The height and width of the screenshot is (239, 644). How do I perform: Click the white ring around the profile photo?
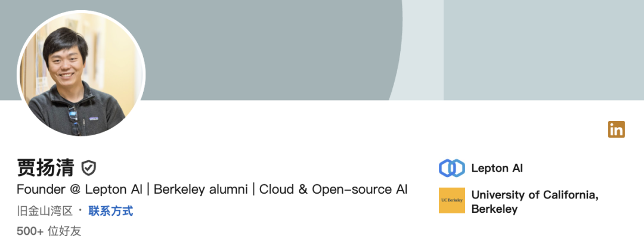pos(81,11)
